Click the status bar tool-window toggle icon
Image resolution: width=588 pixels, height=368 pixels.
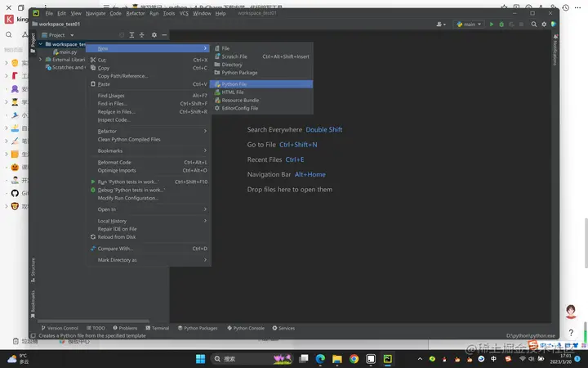pyautogui.click(x=33, y=336)
